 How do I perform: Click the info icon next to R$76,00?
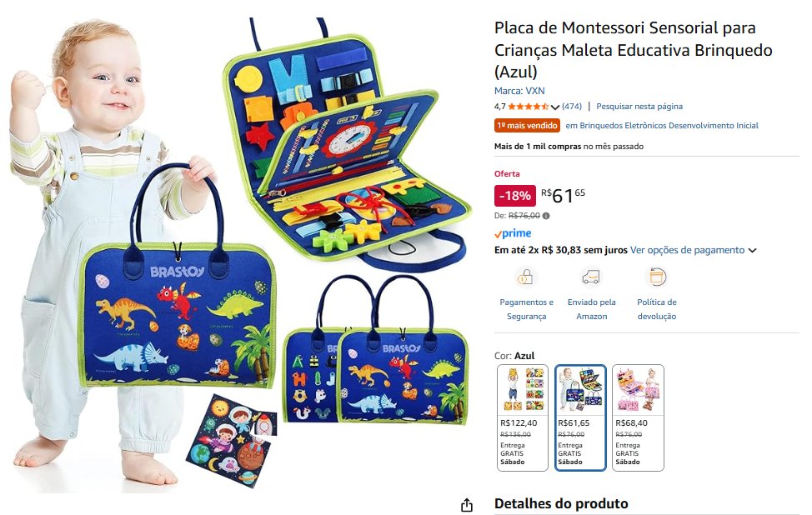546,216
